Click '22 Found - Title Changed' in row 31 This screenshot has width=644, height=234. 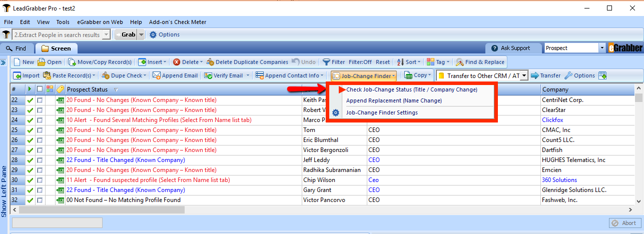click(x=126, y=190)
